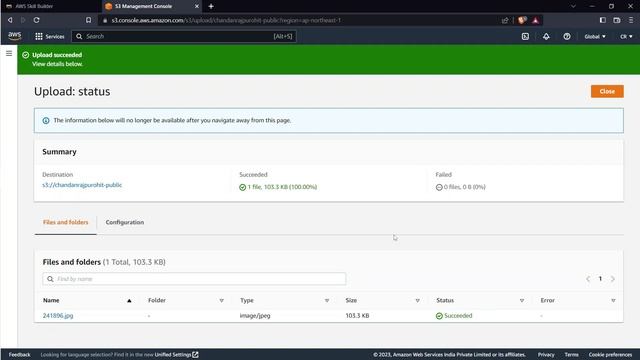Sort by the Folder column

click(222, 300)
